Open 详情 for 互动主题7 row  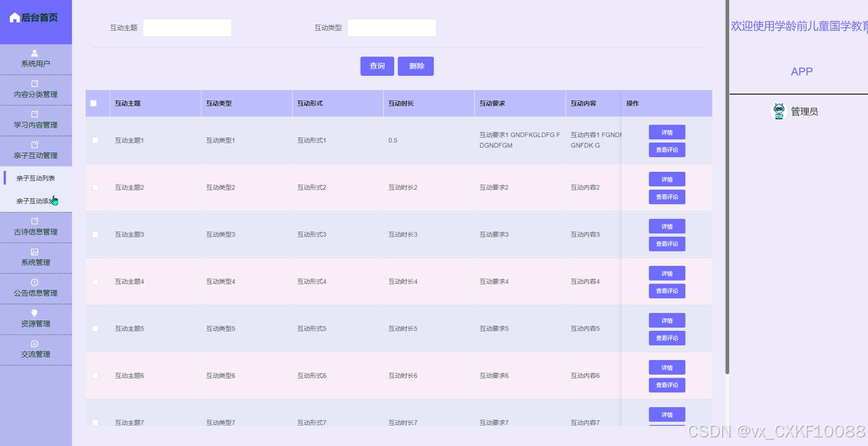(x=667, y=415)
